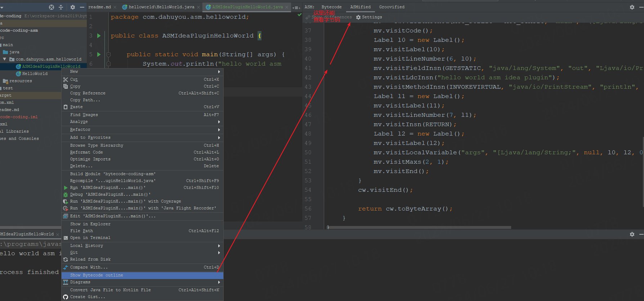
Task: Click Reformat Code menu item
Action: pyautogui.click(x=142, y=152)
